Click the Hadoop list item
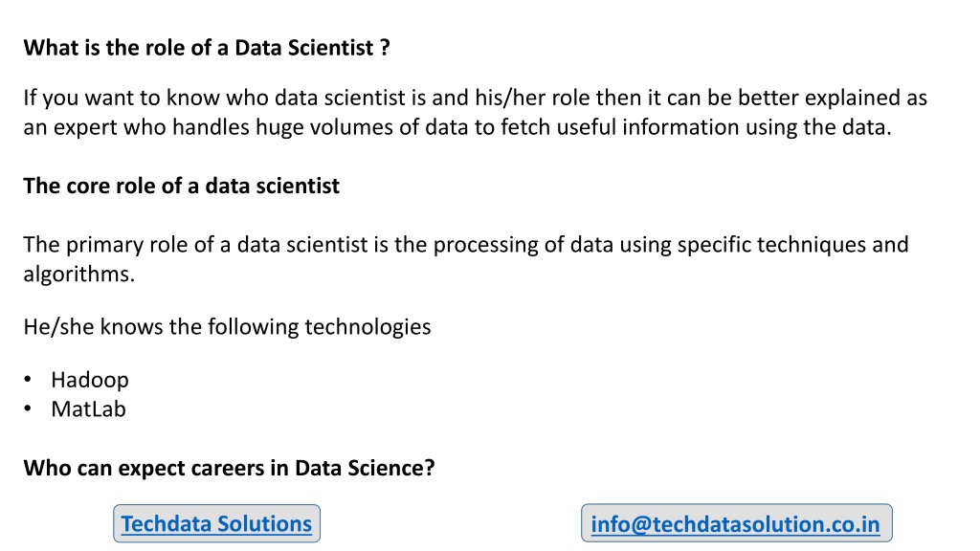This screenshot has height=551, width=980. (x=90, y=381)
